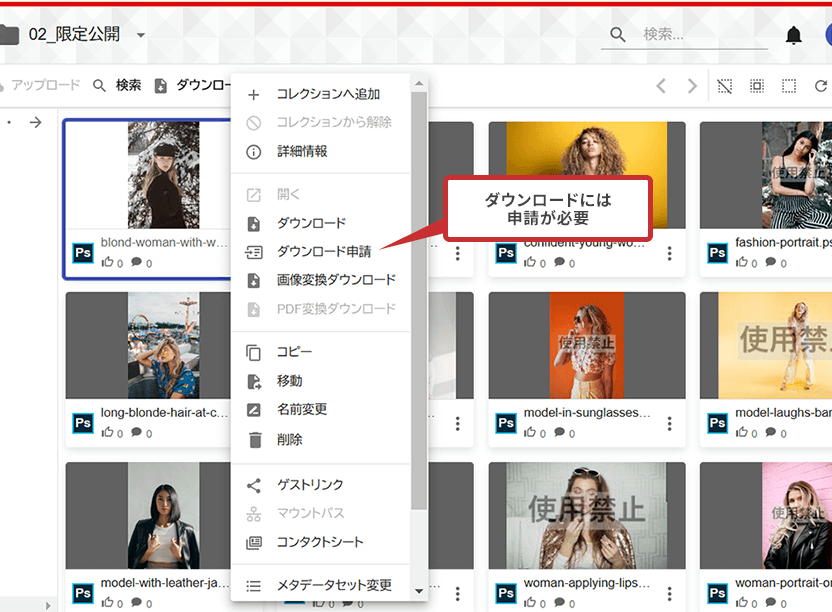Click the 02_限定公開 folder icon
This screenshot has width=832, height=612.
point(9,35)
